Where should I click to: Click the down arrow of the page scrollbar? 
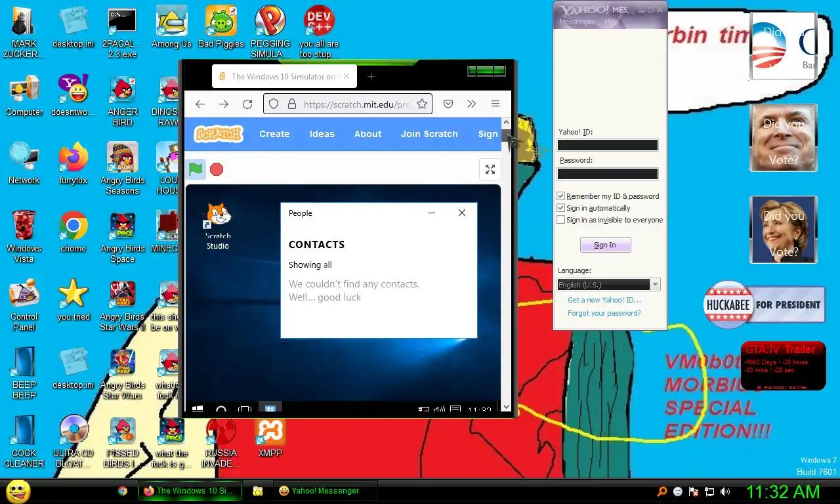tap(506, 407)
